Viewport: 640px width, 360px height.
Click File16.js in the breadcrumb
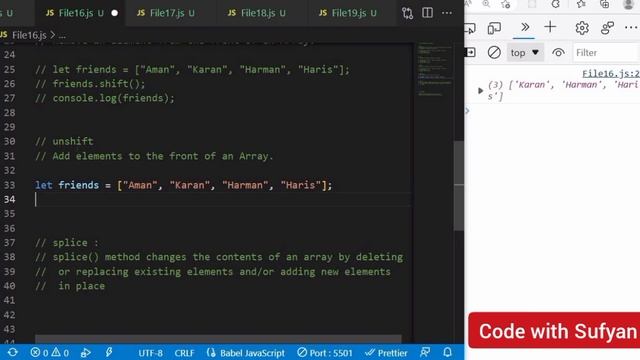[29, 35]
